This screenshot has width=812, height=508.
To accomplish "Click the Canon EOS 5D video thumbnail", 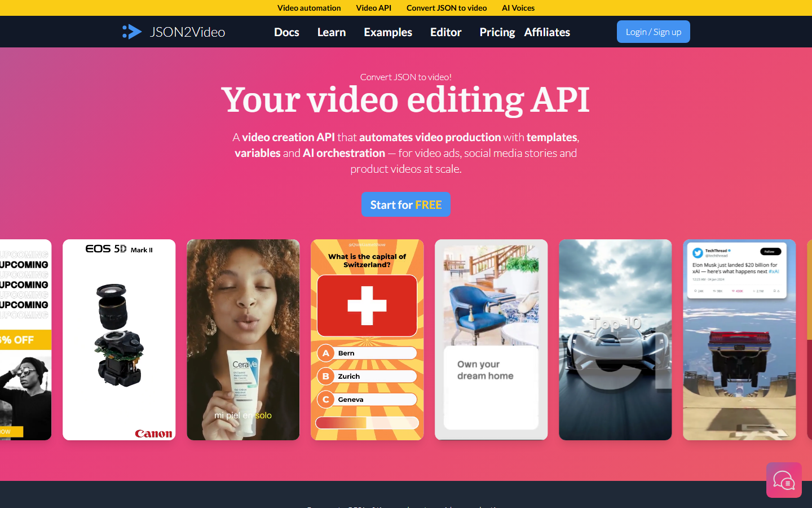I will [x=119, y=339].
